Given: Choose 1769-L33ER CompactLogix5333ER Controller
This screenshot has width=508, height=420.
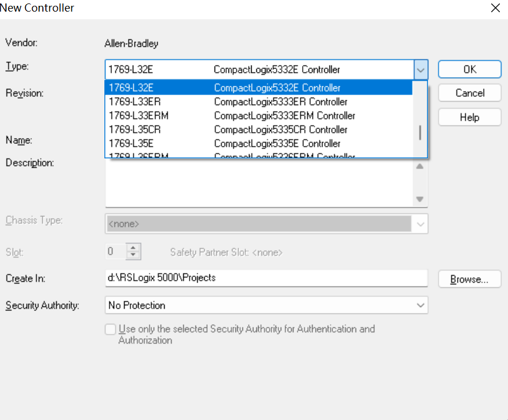Looking at the screenshot, I should point(258,102).
